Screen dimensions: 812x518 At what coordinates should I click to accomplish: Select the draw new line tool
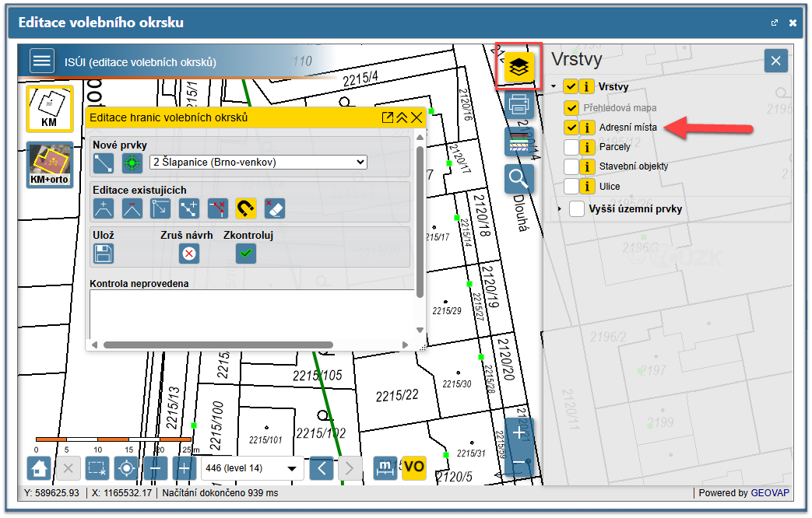point(104,163)
